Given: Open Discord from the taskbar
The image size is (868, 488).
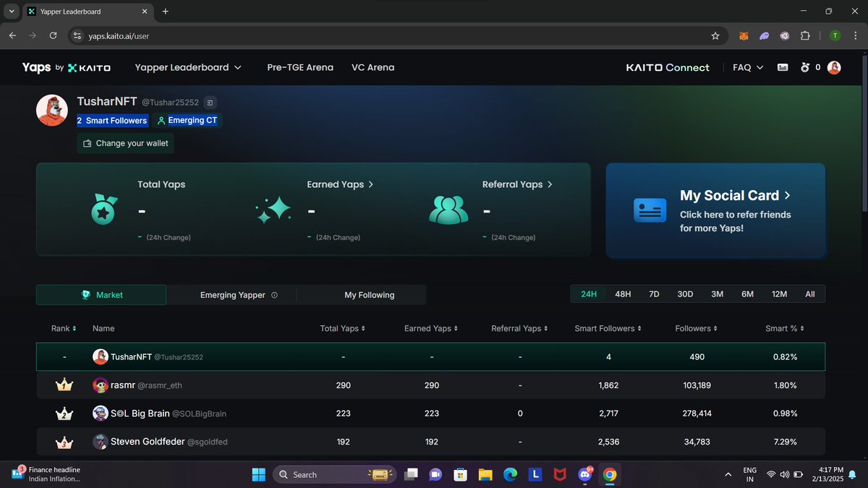Looking at the screenshot, I should click(x=584, y=474).
